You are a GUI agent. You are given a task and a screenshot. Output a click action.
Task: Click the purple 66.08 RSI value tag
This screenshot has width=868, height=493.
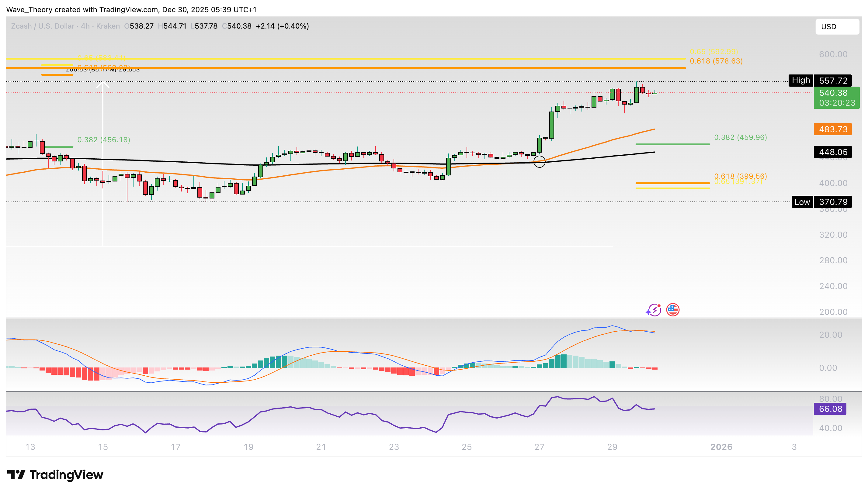coord(830,409)
